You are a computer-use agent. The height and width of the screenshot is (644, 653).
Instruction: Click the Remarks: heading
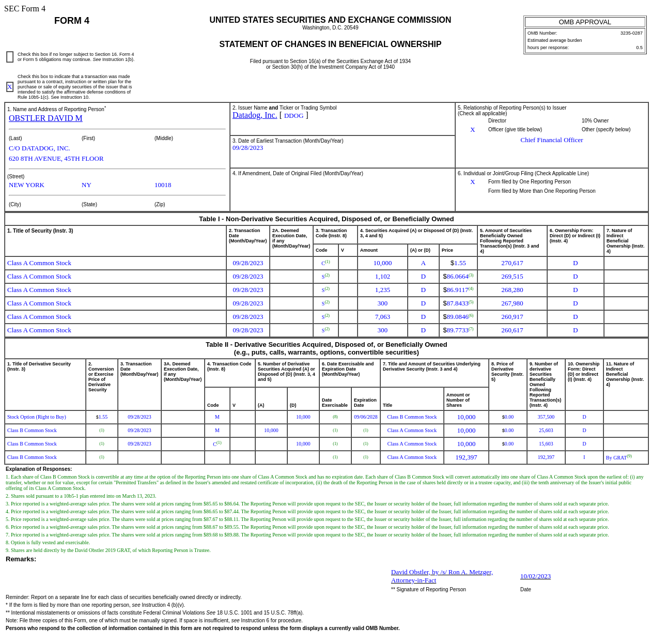point(21,559)
